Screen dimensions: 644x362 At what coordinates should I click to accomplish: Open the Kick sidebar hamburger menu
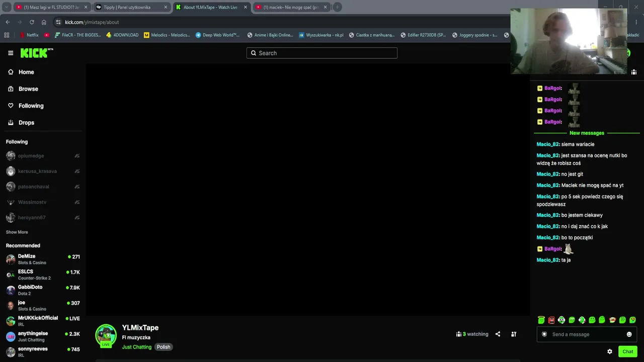click(x=11, y=53)
